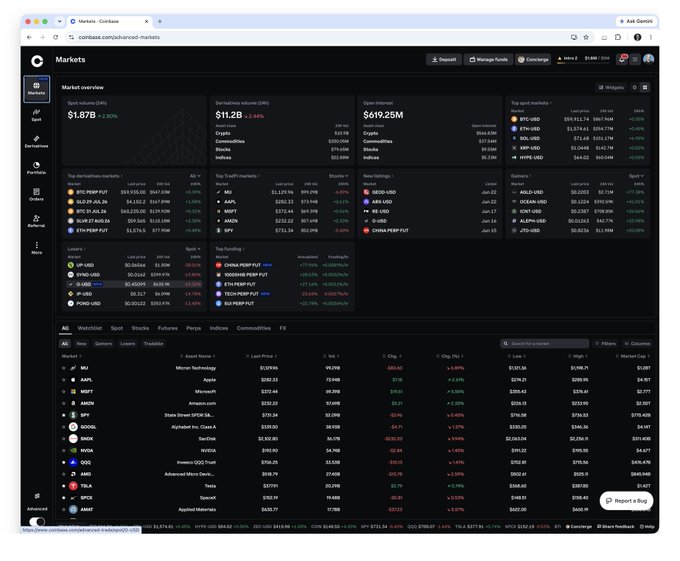Viewport: 680px width, 561px height.
Task: Open browser extensions puzzle icon
Action: tap(618, 37)
